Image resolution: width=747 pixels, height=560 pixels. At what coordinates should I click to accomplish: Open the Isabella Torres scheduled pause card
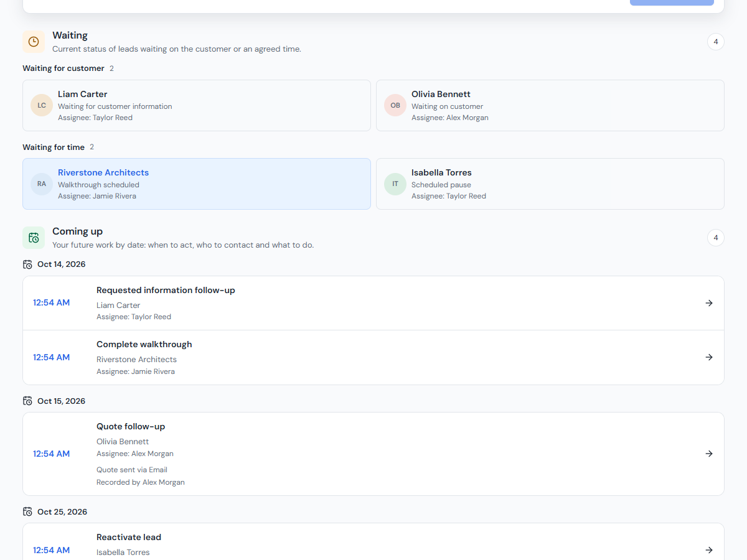[x=550, y=184]
